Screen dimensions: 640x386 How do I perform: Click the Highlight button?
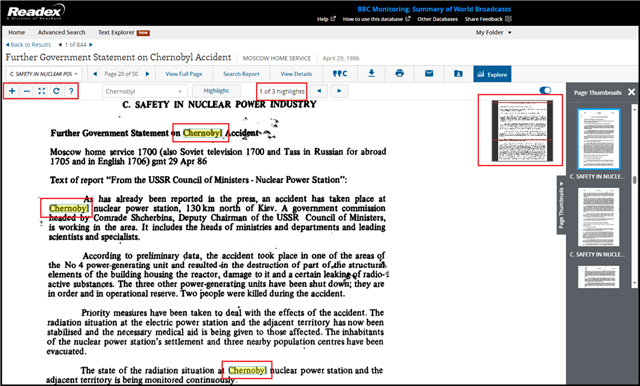[216, 91]
